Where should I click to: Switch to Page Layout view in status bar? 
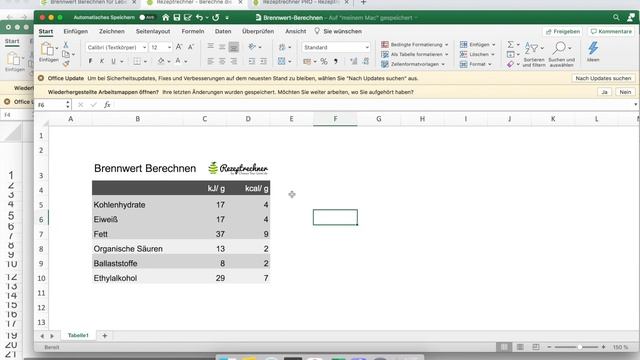click(x=520, y=347)
